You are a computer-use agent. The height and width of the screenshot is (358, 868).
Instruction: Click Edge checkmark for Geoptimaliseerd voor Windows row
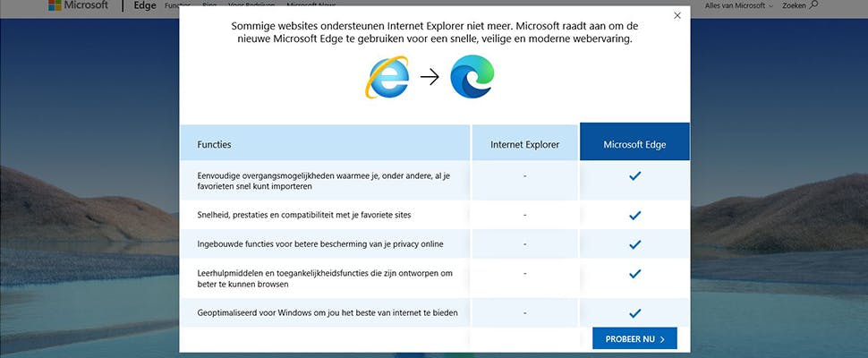point(634,312)
